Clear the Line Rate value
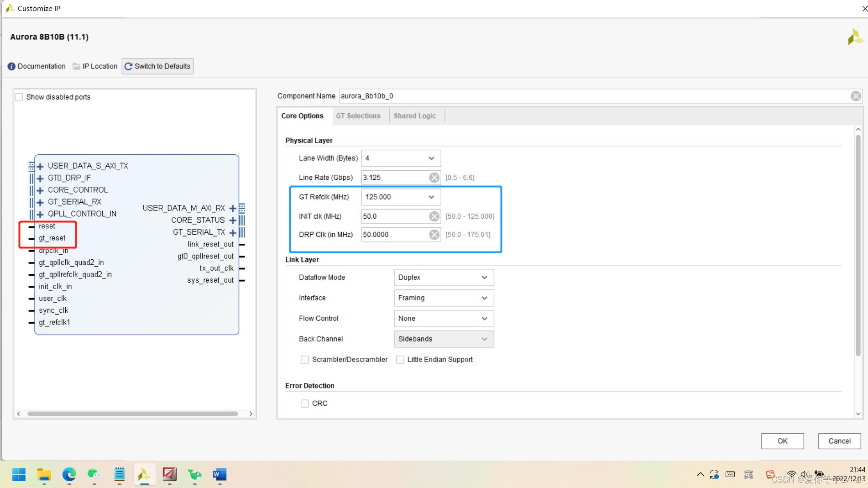The height and width of the screenshot is (488, 868). click(434, 178)
